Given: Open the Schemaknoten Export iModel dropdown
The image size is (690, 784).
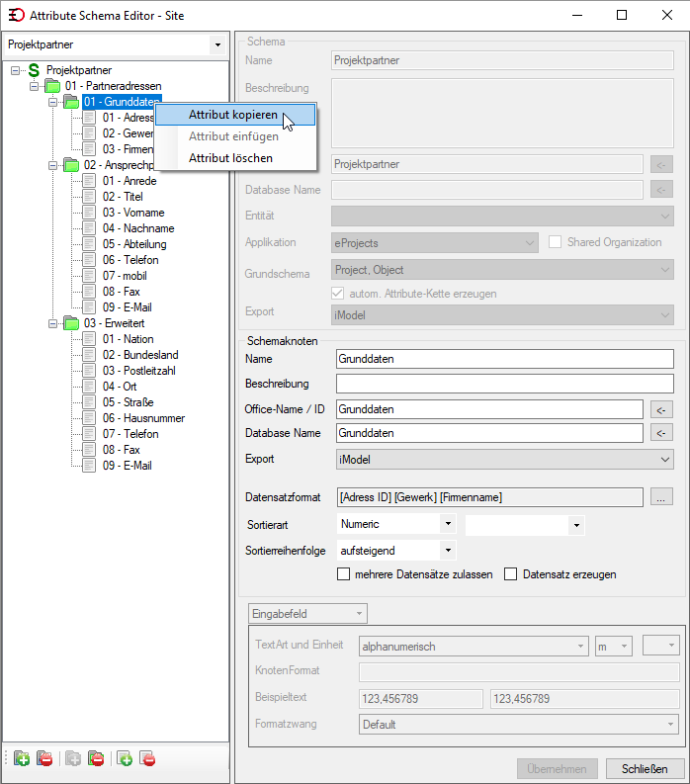Looking at the screenshot, I should pos(505,460).
